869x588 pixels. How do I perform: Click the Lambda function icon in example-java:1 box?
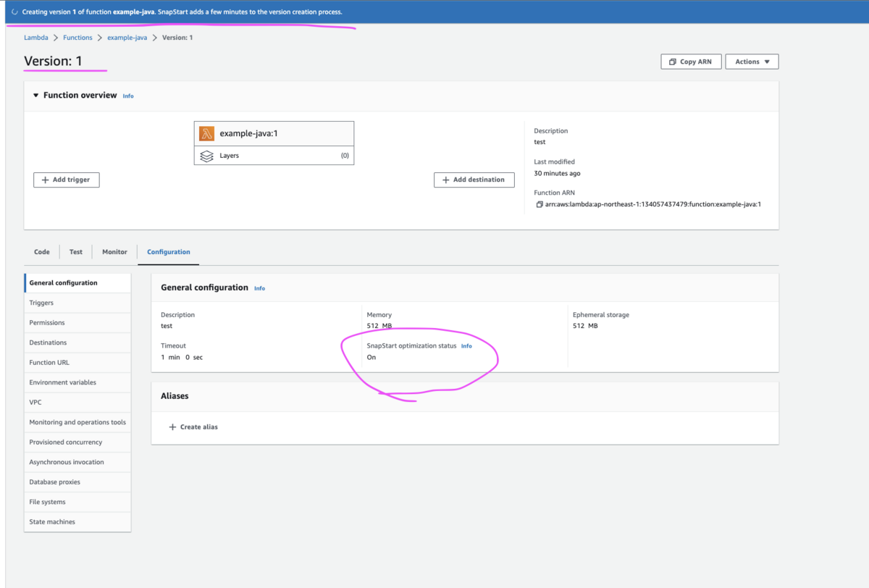(206, 133)
